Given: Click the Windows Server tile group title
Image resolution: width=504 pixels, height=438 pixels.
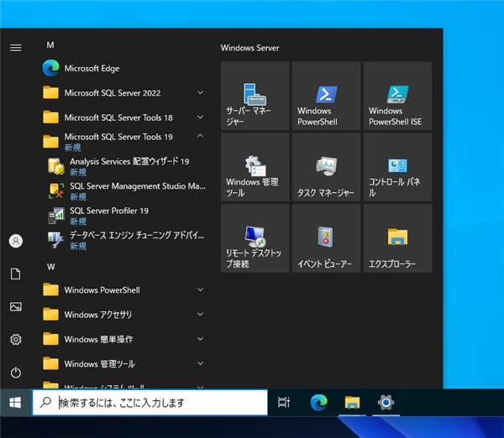Looking at the screenshot, I should click(x=249, y=48).
